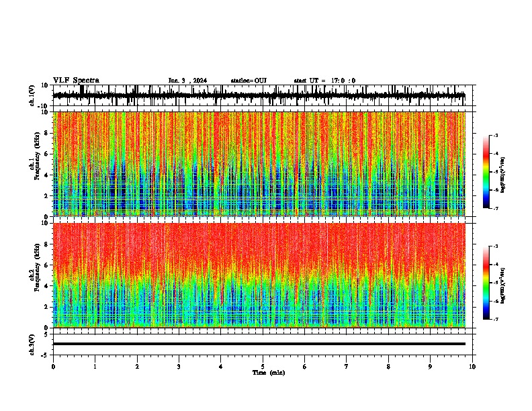
Task: Click the log(PSD) label beside ch.1 colorbar
Action: tap(503, 175)
